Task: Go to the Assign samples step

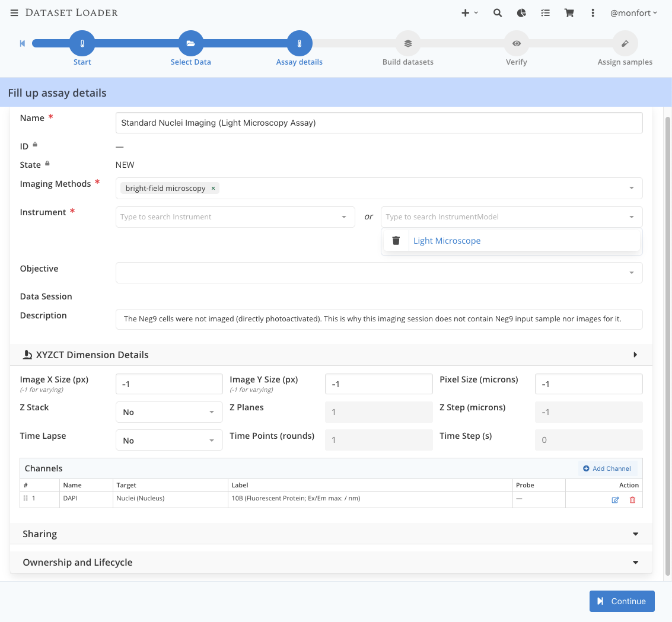Action: tap(625, 43)
